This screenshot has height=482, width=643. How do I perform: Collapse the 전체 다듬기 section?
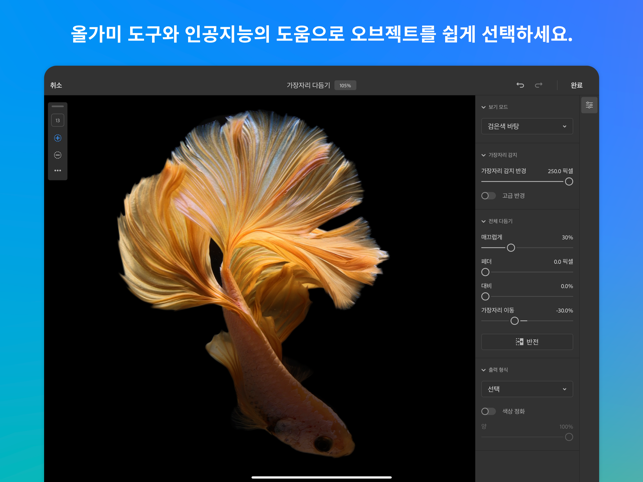click(484, 221)
